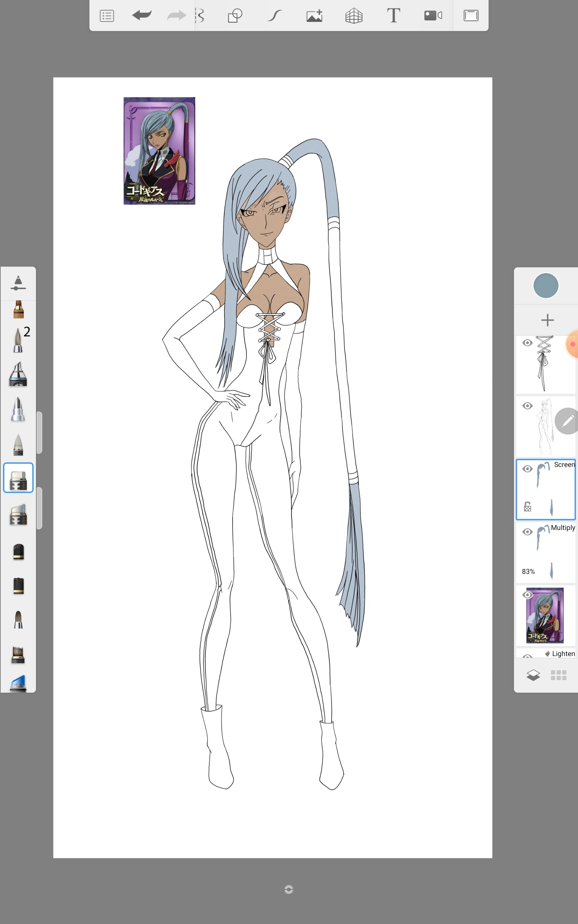This screenshot has height=924, width=578.
Task: Open the shape guides tool
Action: (235, 16)
